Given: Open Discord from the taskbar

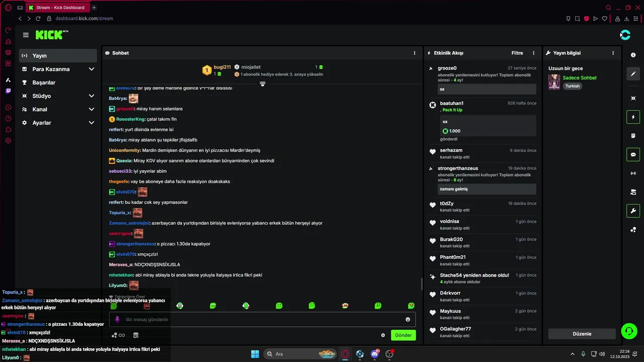Looking at the screenshot, I should click(374, 354).
